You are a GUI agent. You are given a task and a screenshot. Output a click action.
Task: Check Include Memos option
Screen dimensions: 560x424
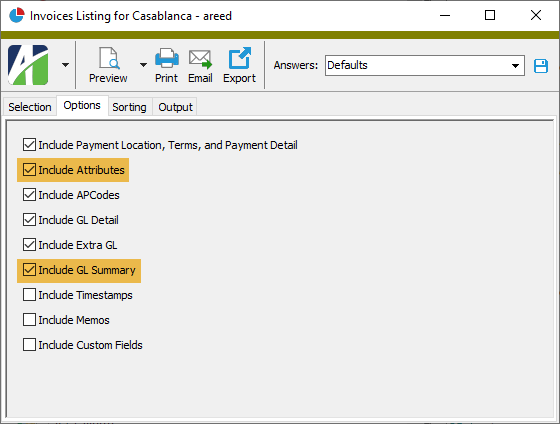click(x=29, y=320)
